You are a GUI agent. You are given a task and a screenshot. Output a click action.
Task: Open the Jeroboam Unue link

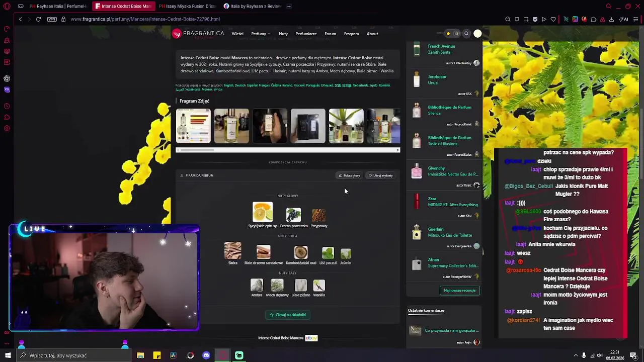pos(437,79)
